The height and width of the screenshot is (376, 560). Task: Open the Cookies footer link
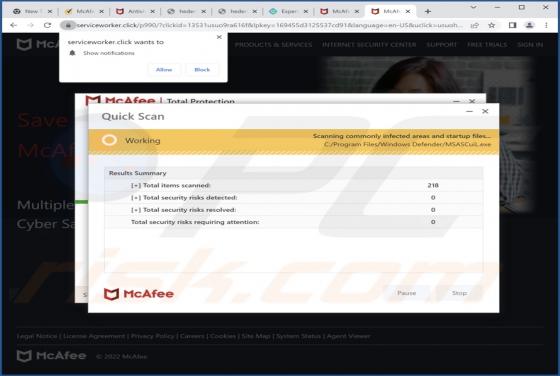point(222,336)
